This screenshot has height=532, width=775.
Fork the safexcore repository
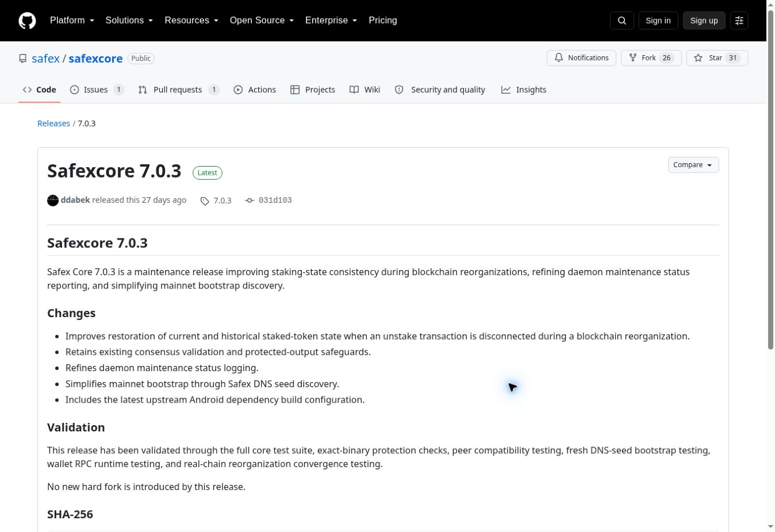coord(651,58)
